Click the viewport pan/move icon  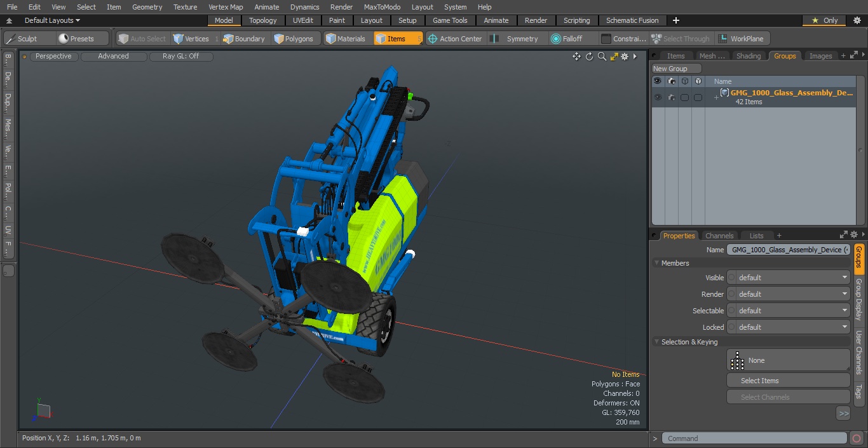576,57
